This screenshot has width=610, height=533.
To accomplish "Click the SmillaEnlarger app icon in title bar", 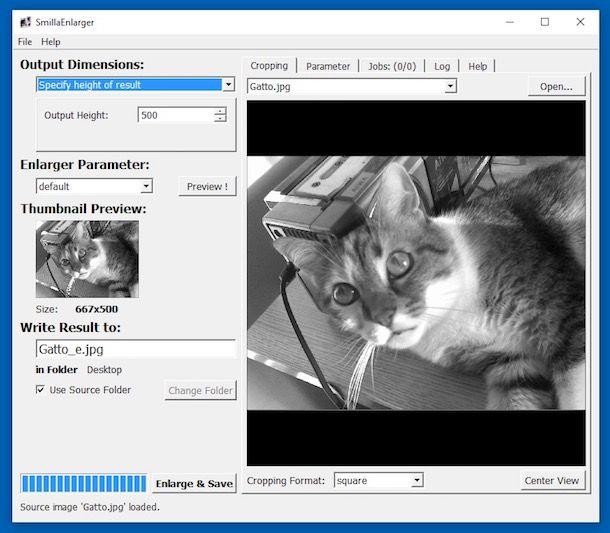I will 25,22.
